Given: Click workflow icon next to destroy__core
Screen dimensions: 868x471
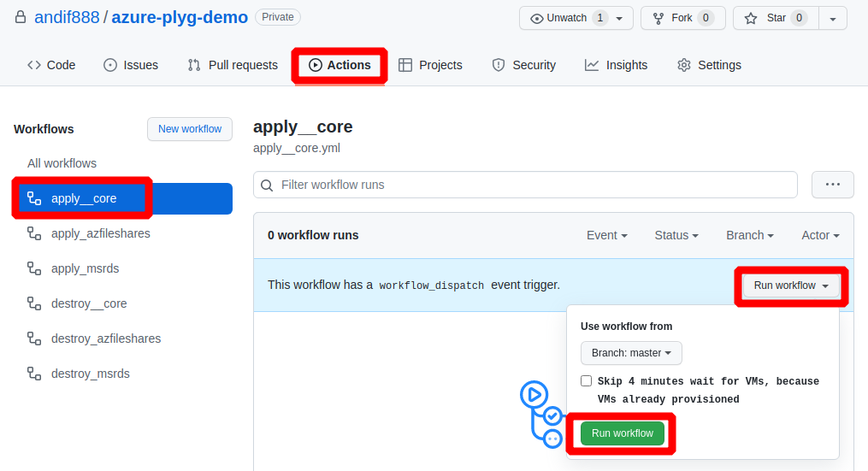Looking at the screenshot, I should (34, 303).
